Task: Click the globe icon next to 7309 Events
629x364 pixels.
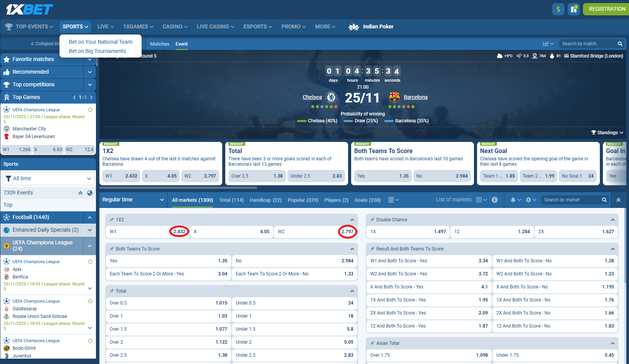Action: click(89, 193)
